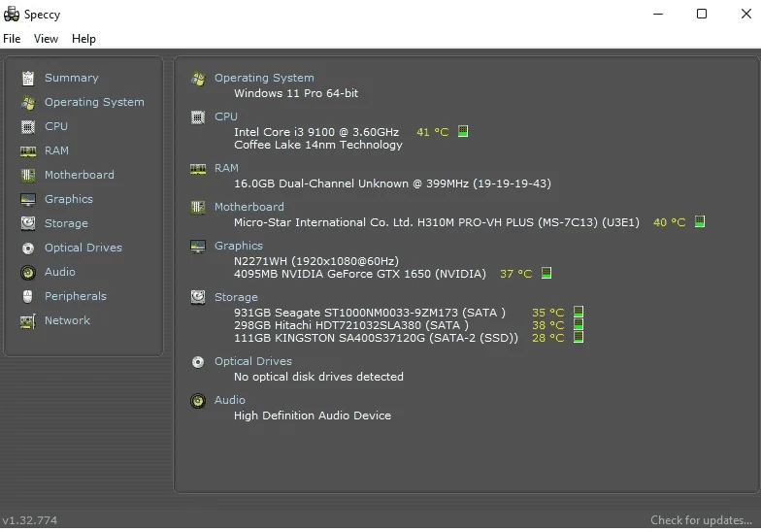This screenshot has height=532, width=761.
Task: Click the Operating System icon in summary panel
Action: [x=198, y=78]
